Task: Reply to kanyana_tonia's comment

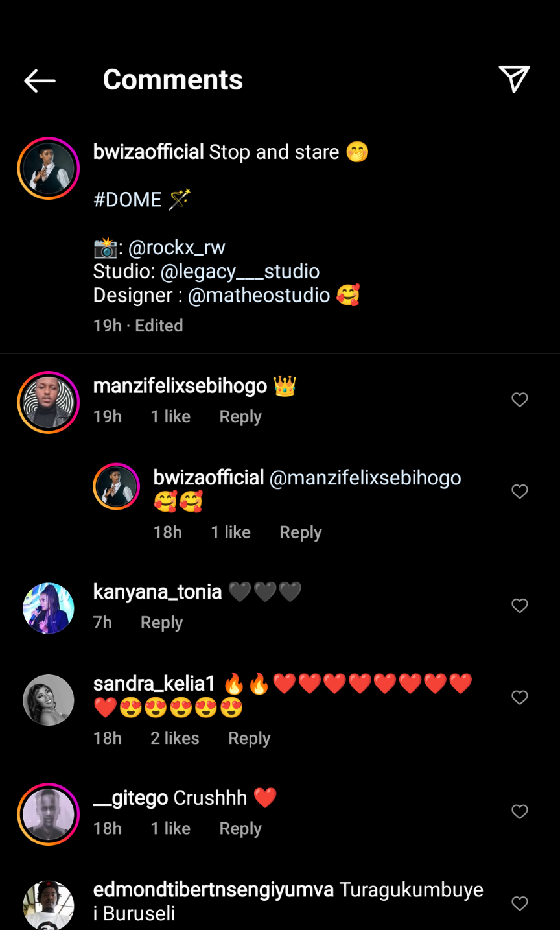Action: 161,623
